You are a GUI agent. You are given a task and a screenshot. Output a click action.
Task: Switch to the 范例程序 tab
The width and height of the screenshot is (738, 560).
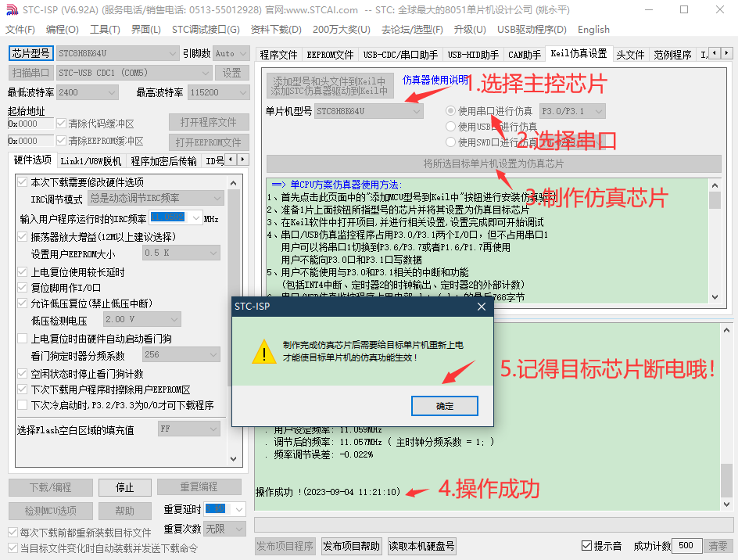pos(672,55)
